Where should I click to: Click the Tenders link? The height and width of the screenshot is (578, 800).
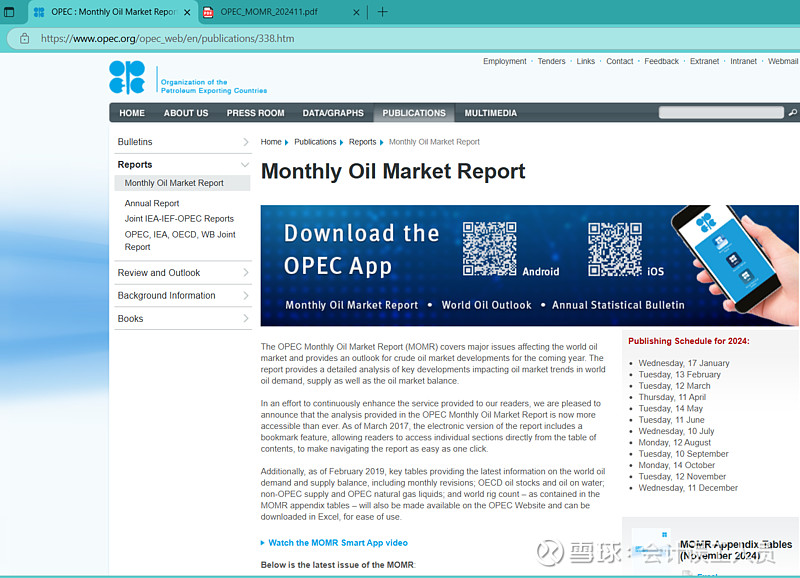551,61
